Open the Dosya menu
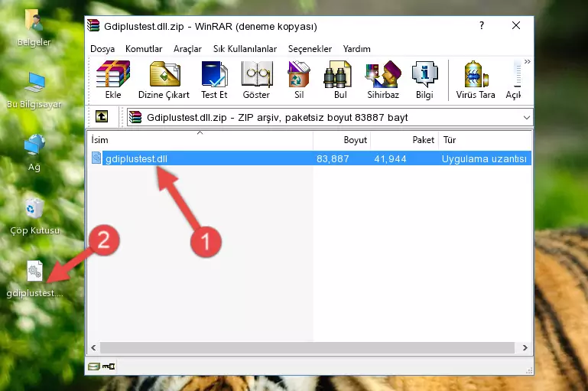Screen dimensions: 588x391 tap(102, 49)
